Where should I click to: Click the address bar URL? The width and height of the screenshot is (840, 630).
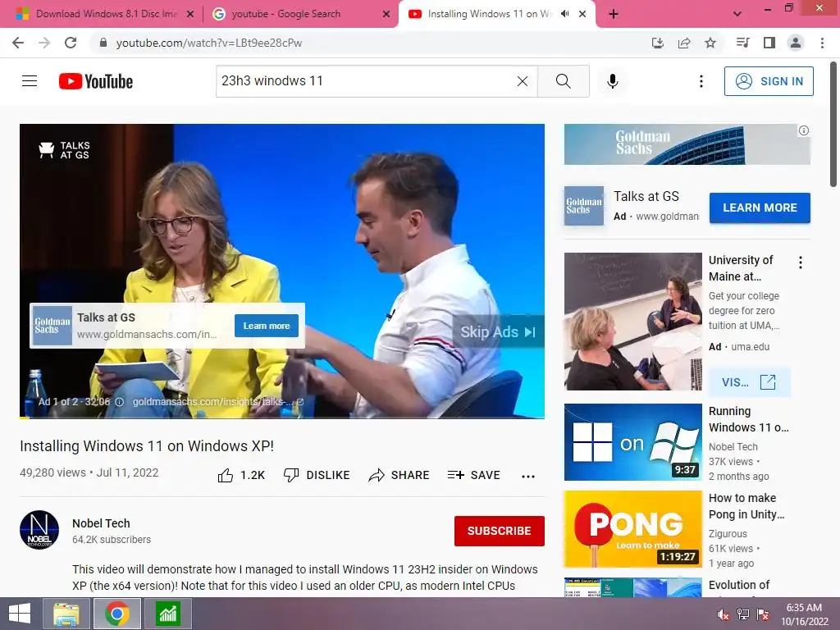[x=209, y=43]
